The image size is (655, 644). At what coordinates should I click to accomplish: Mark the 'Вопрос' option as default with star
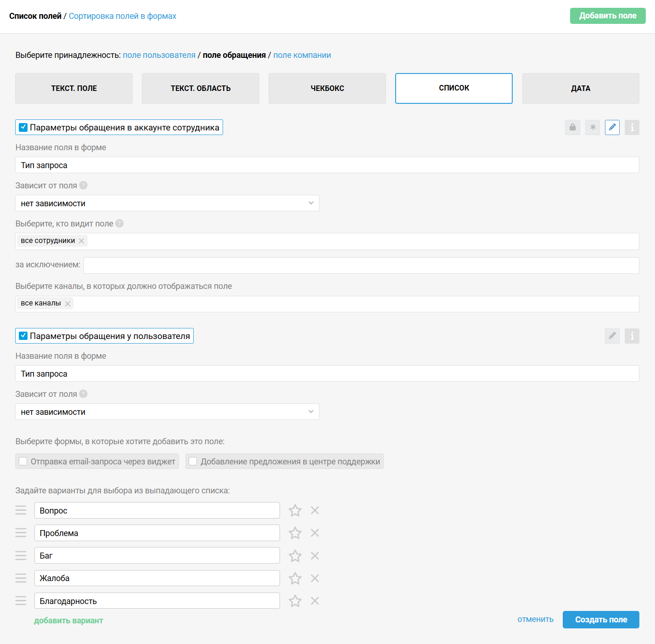pos(295,510)
